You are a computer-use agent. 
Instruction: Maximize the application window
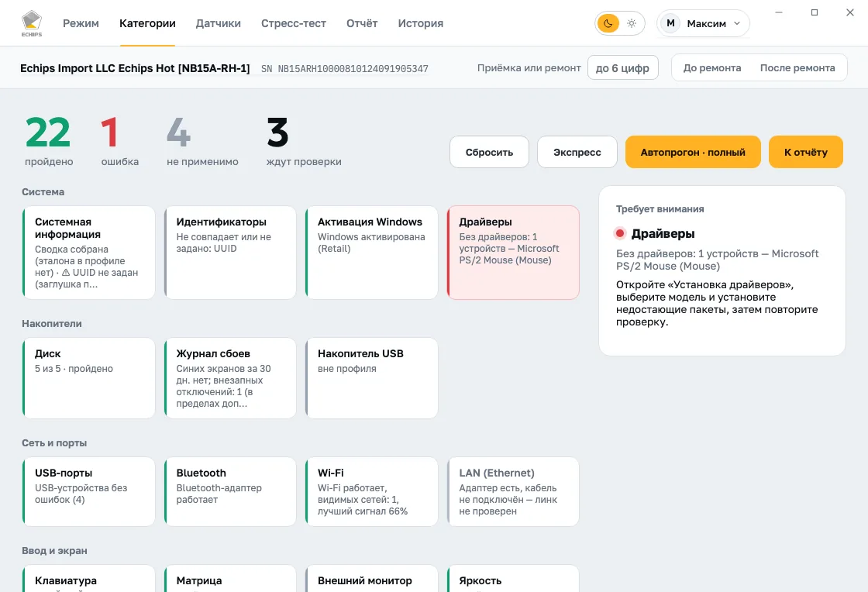(x=815, y=12)
